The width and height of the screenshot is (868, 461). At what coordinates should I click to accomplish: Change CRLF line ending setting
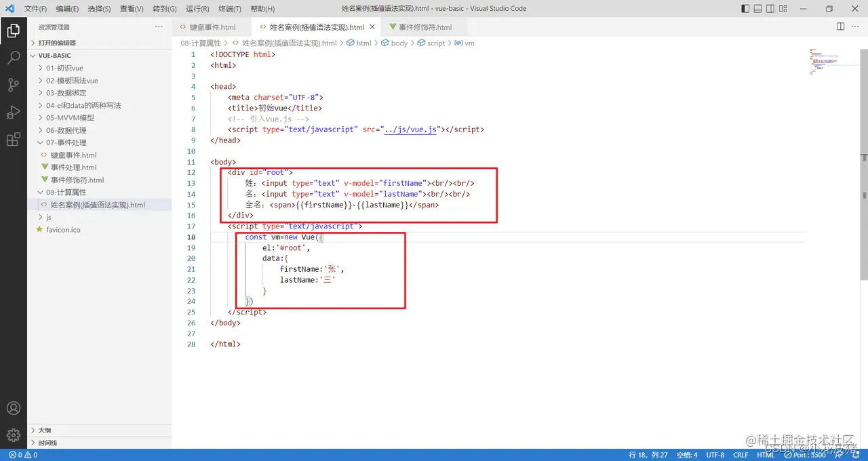click(x=741, y=455)
